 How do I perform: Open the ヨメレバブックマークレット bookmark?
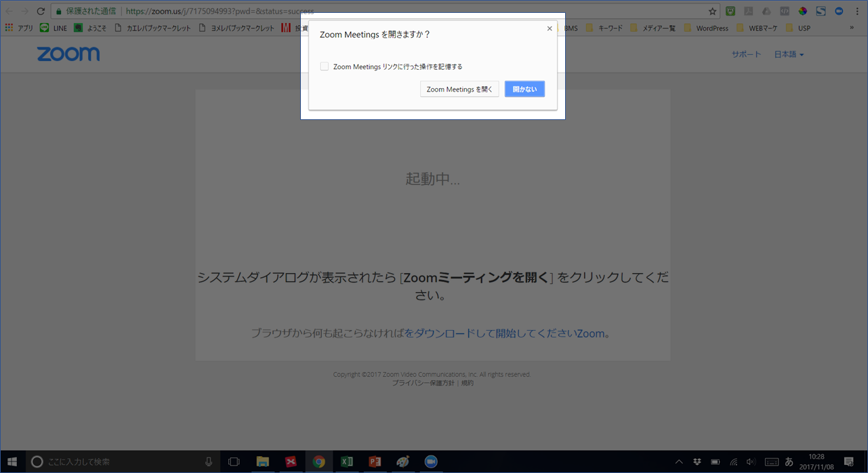[x=236, y=28]
